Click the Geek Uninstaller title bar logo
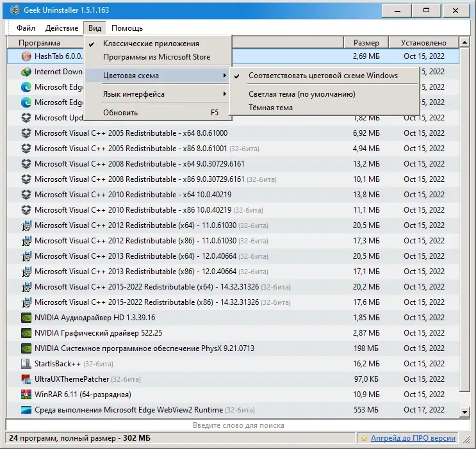The width and height of the screenshot is (476, 449). [15, 10]
